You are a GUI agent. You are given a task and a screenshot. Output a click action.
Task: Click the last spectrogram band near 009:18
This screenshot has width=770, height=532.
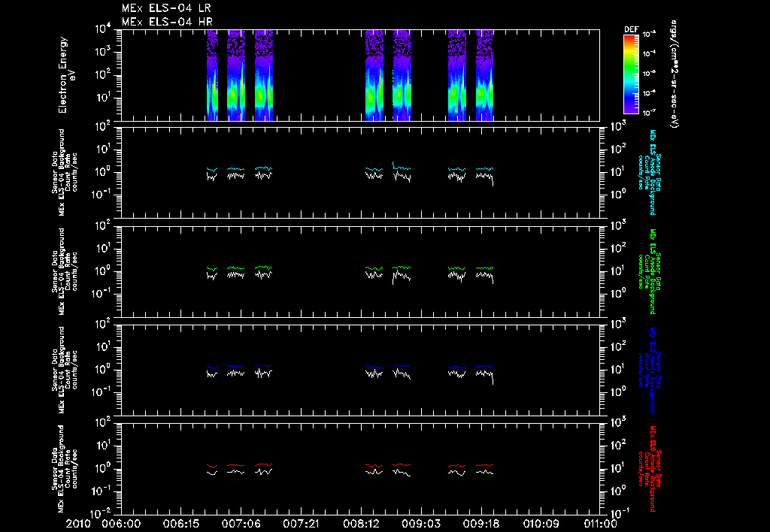[x=485, y=75]
